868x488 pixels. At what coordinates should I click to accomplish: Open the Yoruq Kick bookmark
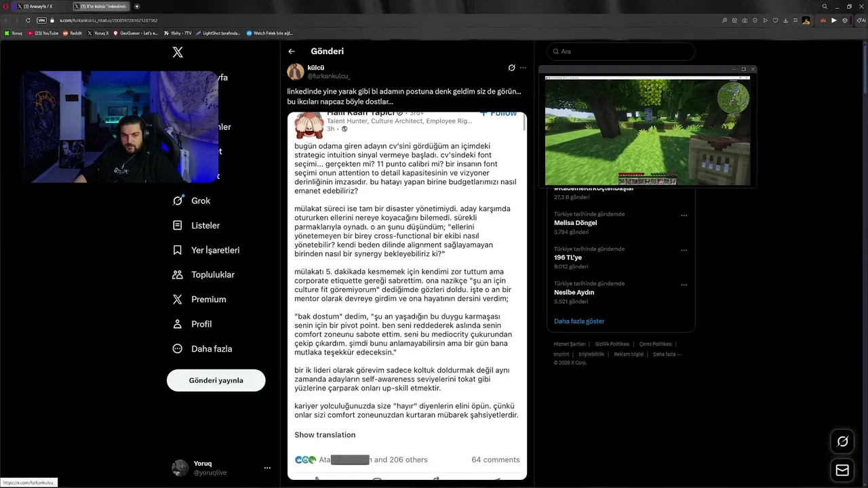coord(14,33)
